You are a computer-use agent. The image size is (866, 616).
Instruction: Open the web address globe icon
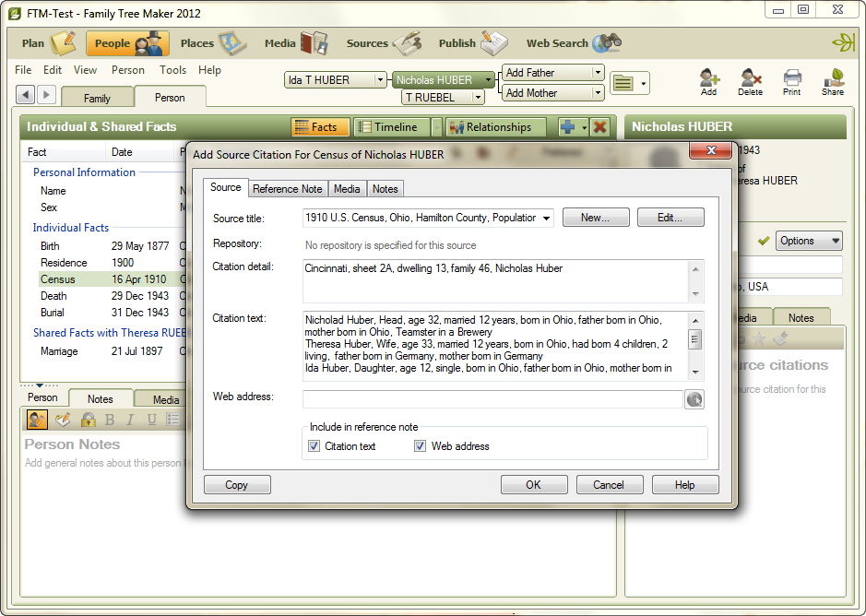click(x=694, y=399)
